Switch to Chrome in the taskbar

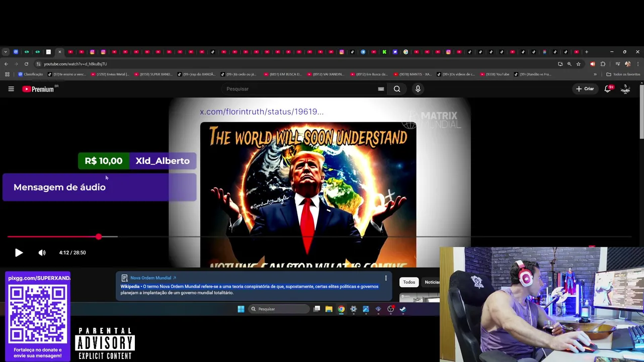click(x=341, y=309)
